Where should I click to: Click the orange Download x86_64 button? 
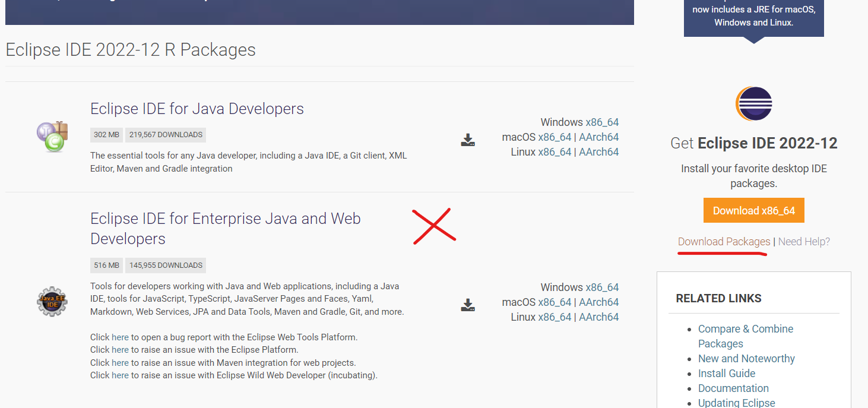point(753,210)
